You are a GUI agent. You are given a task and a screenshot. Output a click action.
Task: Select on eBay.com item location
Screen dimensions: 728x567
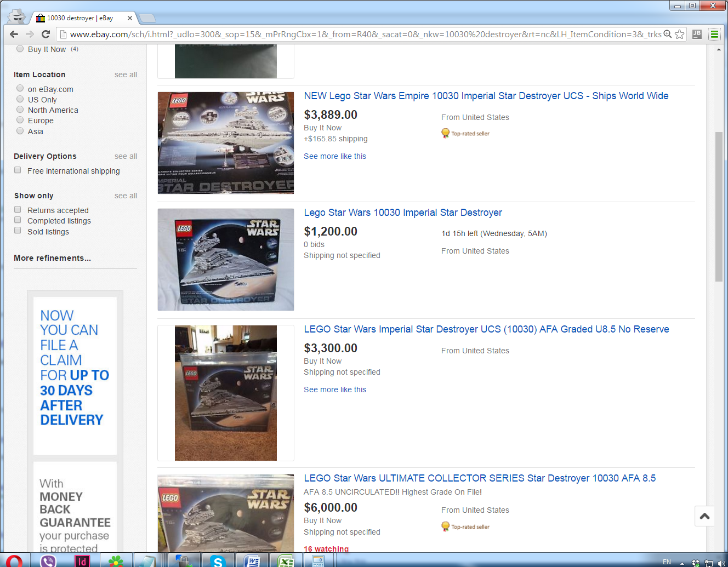click(x=20, y=89)
